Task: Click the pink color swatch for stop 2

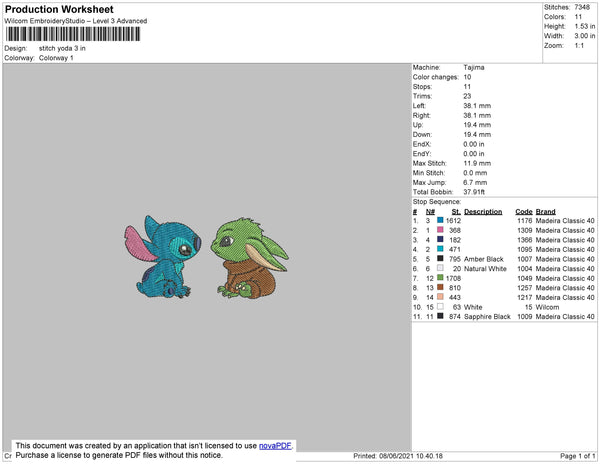Action: (x=440, y=230)
